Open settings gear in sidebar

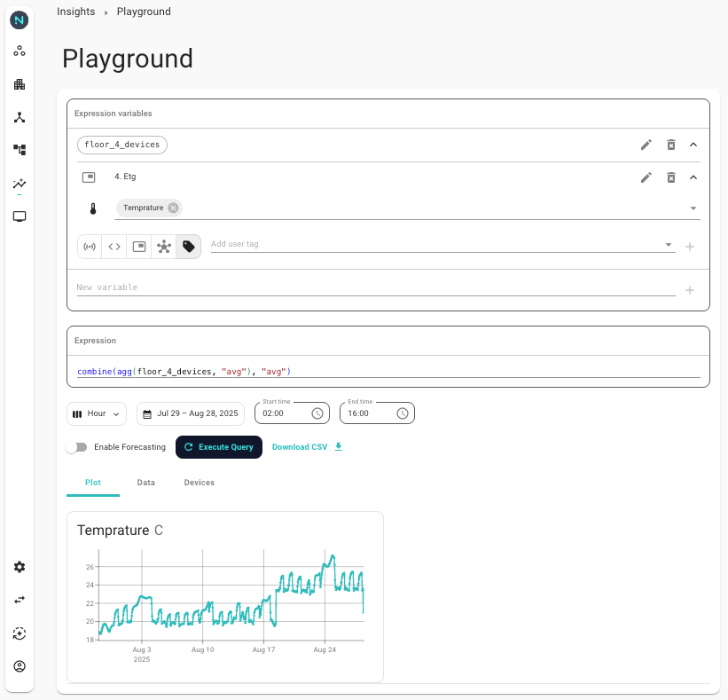click(19, 567)
